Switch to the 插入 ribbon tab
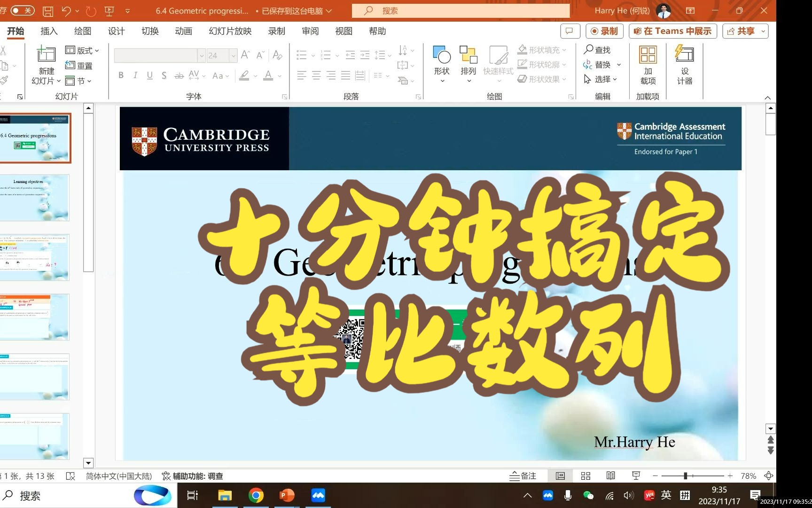The width and height of the screenshot is (812, 508). click(x=48, y=31)
